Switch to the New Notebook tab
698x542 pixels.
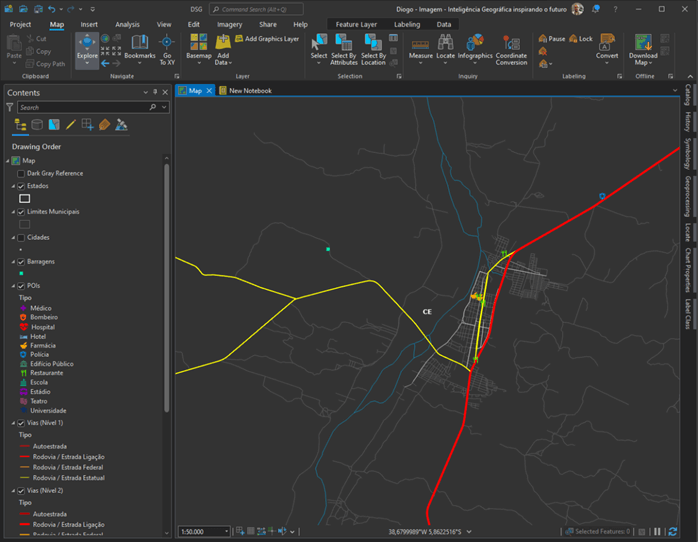249,90
